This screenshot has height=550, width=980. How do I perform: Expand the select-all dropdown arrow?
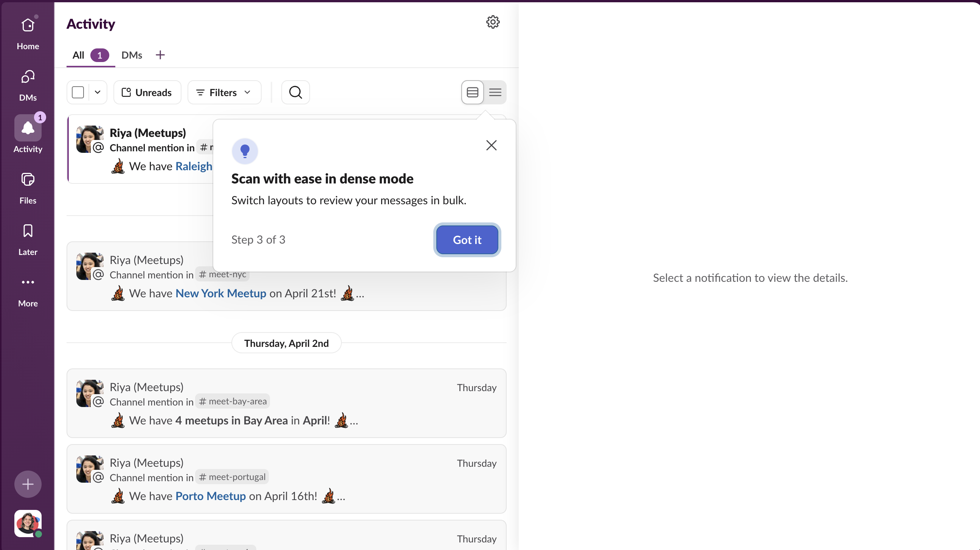pos(98,93)
